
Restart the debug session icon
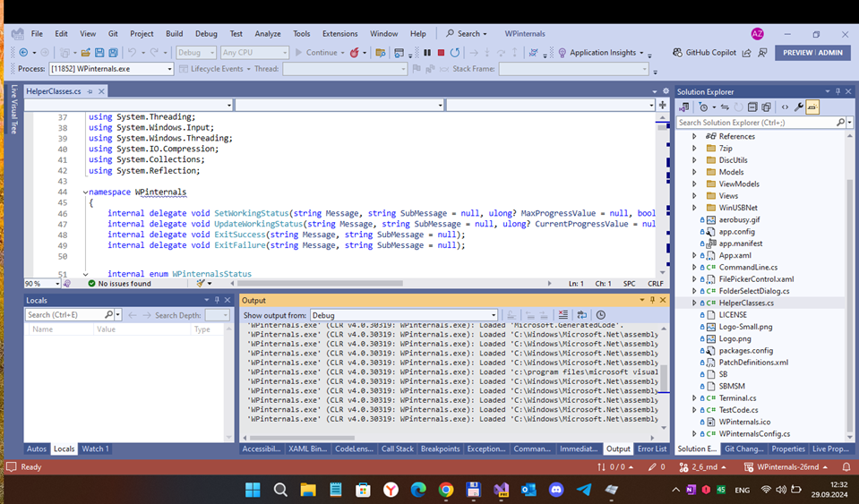[455, 53]
